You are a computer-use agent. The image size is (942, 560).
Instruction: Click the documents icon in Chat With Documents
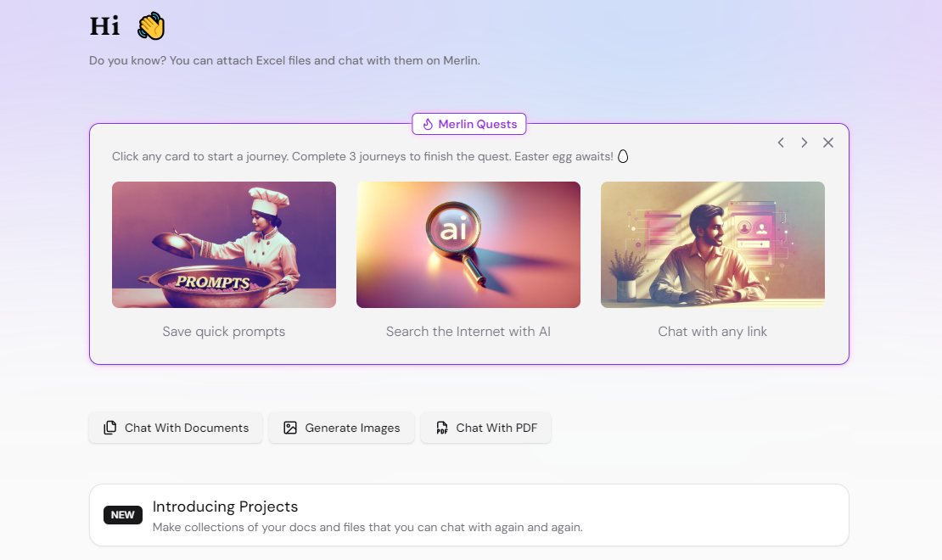click(x=110, y=428)
